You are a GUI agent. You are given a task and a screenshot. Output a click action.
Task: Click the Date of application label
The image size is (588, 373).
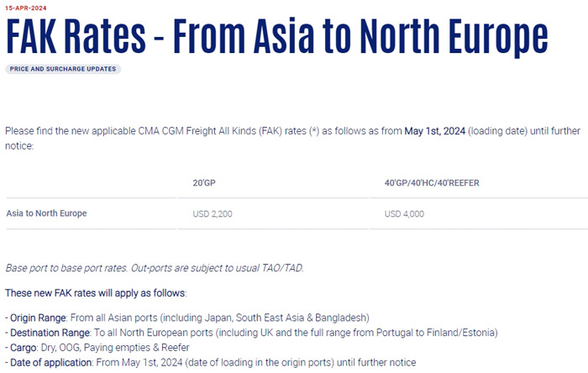point(51,363)
